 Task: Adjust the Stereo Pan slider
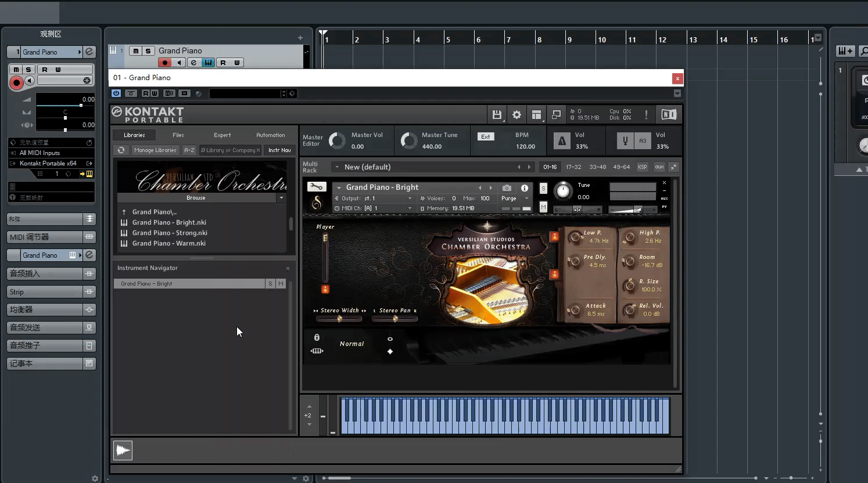[395, 319]
